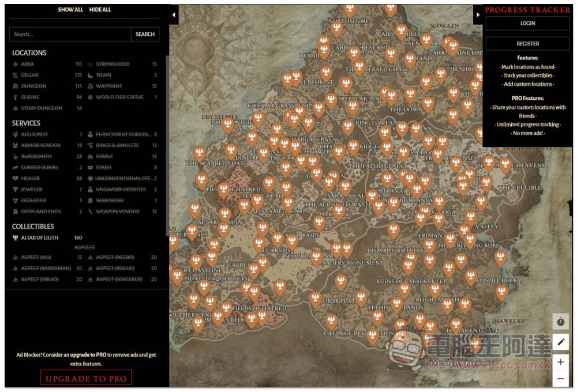Toggle the Weapon Vendor filter icon

click(90, 212)
